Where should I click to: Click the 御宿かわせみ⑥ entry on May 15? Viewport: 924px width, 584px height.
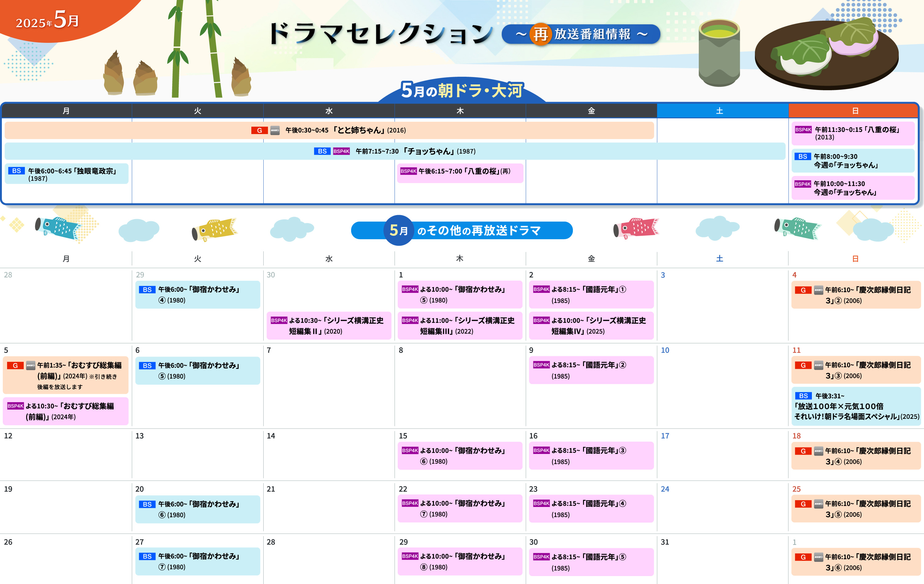[460, 456]
